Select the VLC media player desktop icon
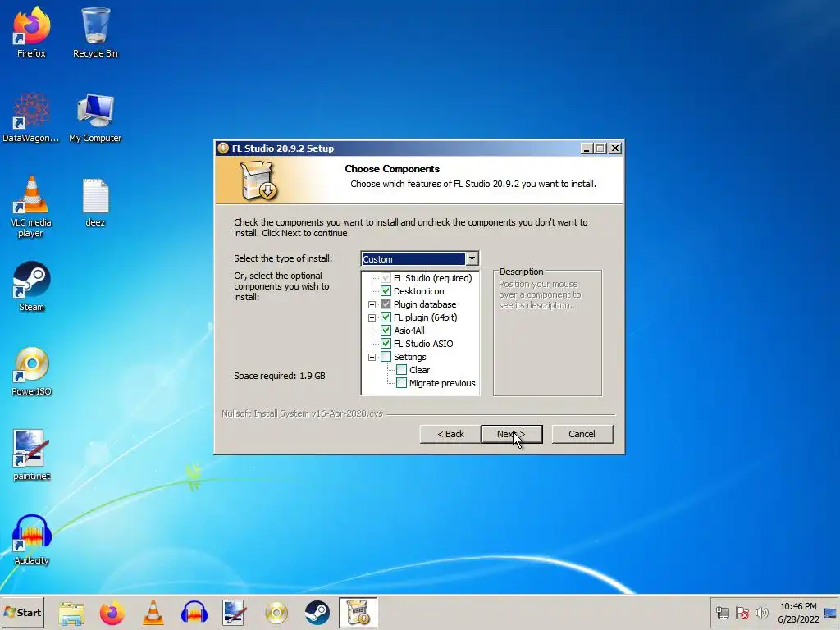 tap(31, 207)
